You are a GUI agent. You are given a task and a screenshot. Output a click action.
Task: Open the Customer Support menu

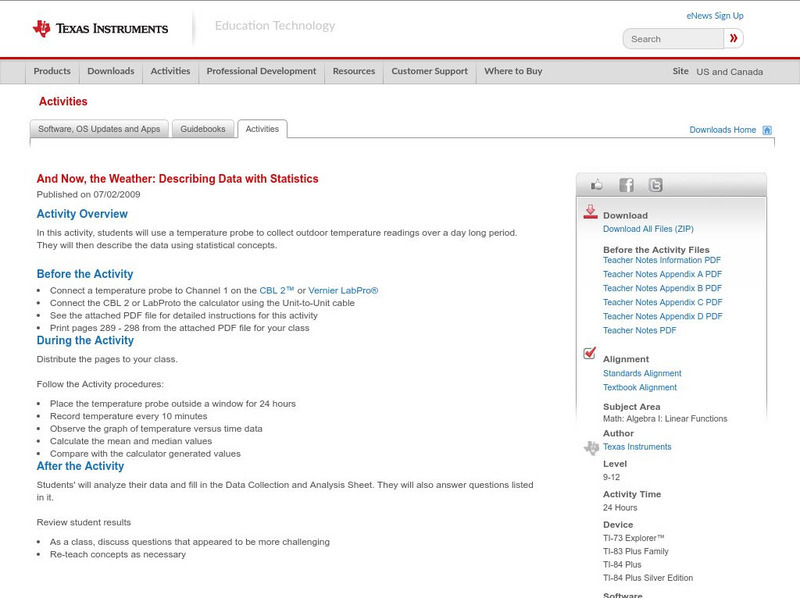click(428, 71)
